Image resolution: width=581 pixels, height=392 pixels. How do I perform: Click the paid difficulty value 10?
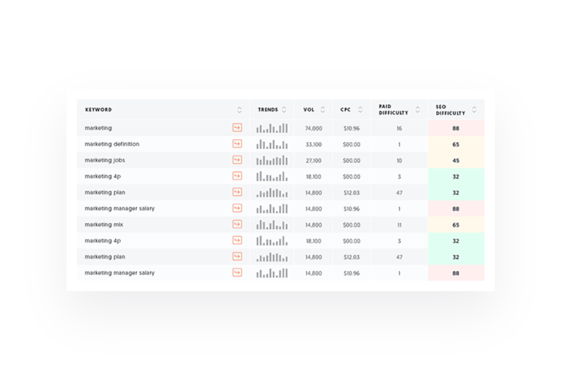[399, 161]
